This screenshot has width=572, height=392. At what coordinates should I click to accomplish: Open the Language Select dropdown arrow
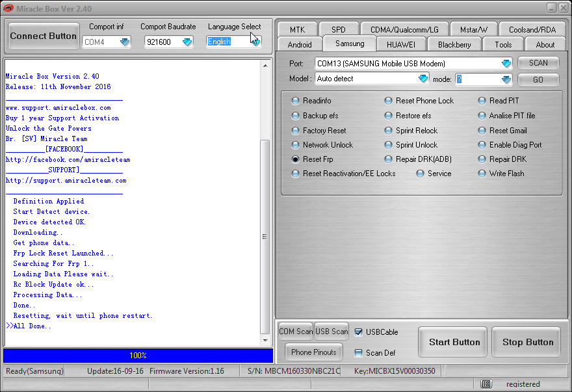(x=255, y=42)
